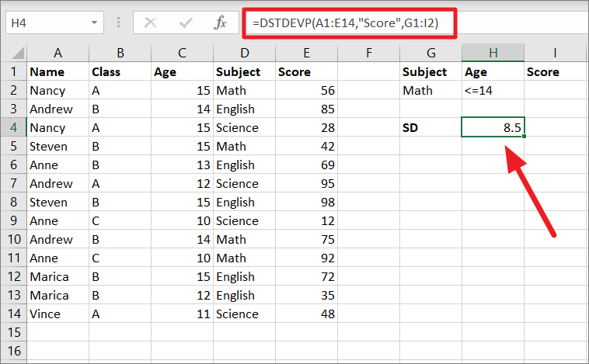This screenshot has height=364, width=589.
Task: Click the Math criteria cell G2
Action: [x=430, y=91]
